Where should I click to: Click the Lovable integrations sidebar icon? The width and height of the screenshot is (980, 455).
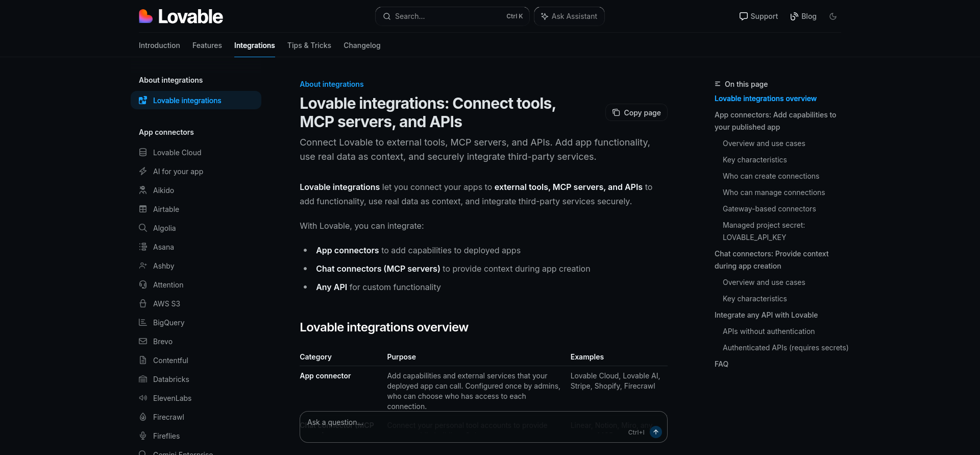(143, 101)
